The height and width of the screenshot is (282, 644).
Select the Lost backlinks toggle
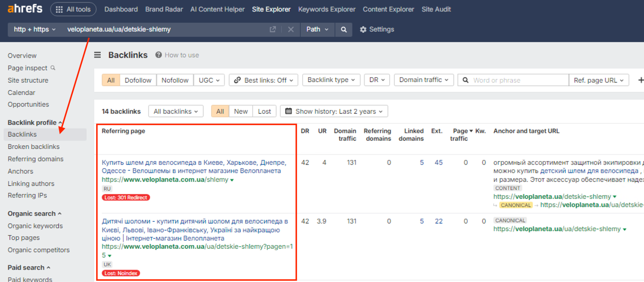tap(264, 111)
